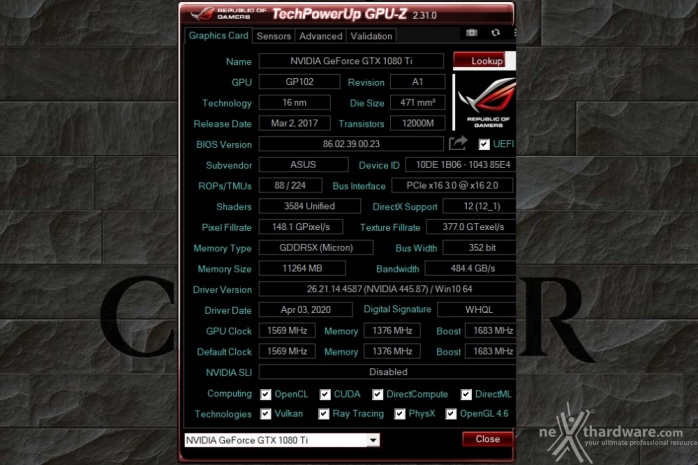Switch to the Graphics Card tab

[218, 36]
